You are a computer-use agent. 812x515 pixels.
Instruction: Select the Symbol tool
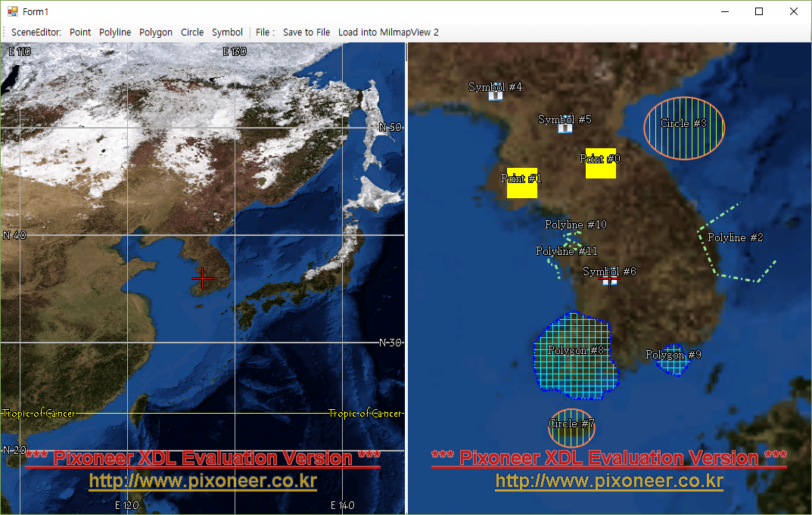coord(227,32)
